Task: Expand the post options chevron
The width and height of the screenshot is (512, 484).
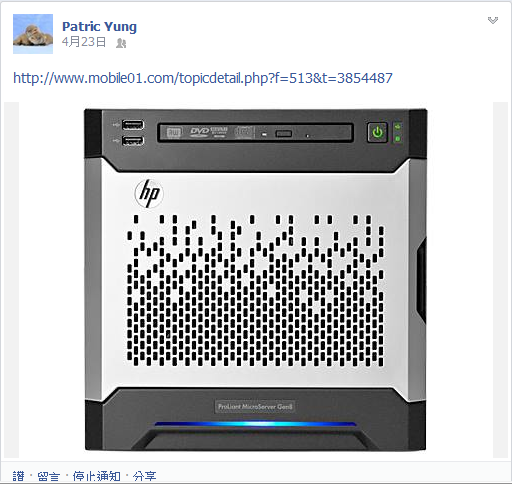Action: 493,20
